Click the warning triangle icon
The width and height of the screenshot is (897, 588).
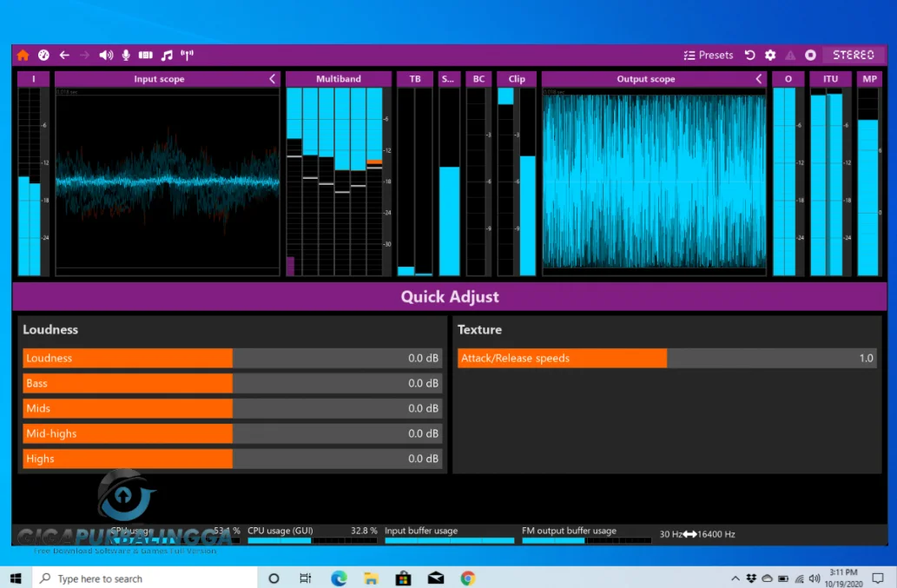point(790,55)
